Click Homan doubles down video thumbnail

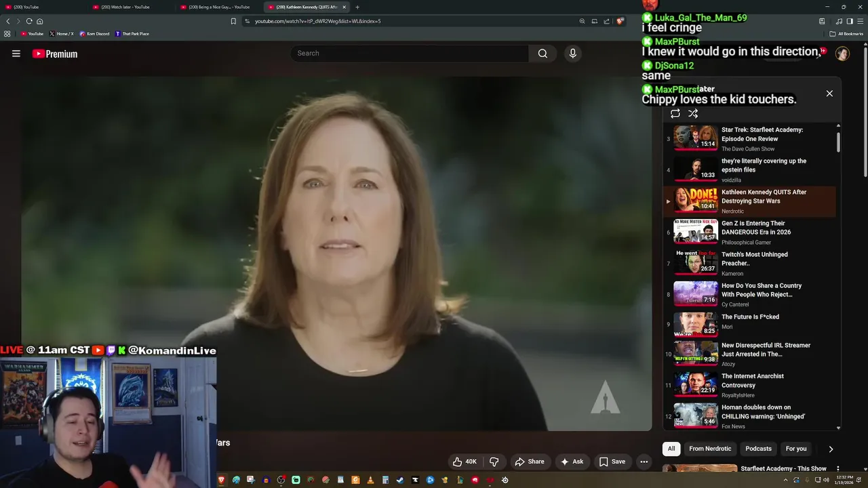[x=696, y=415]
